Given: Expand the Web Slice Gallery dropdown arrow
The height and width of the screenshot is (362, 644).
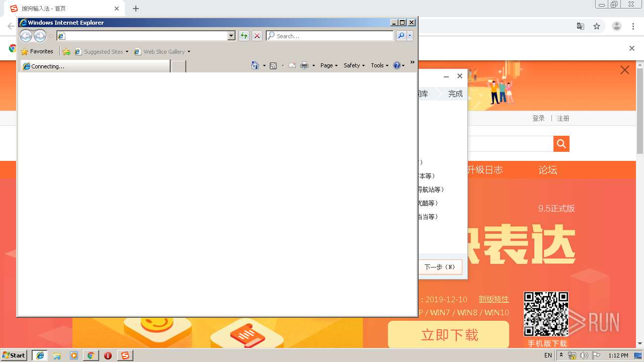Looking at the screenshot, I should tap(189, 52).
